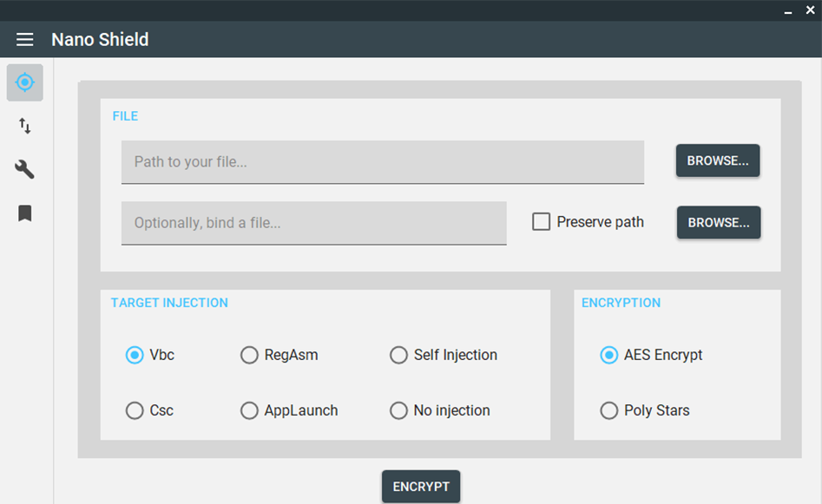Choose the RegAsm radio option
The image size is (822, 504).
[249, 355]
